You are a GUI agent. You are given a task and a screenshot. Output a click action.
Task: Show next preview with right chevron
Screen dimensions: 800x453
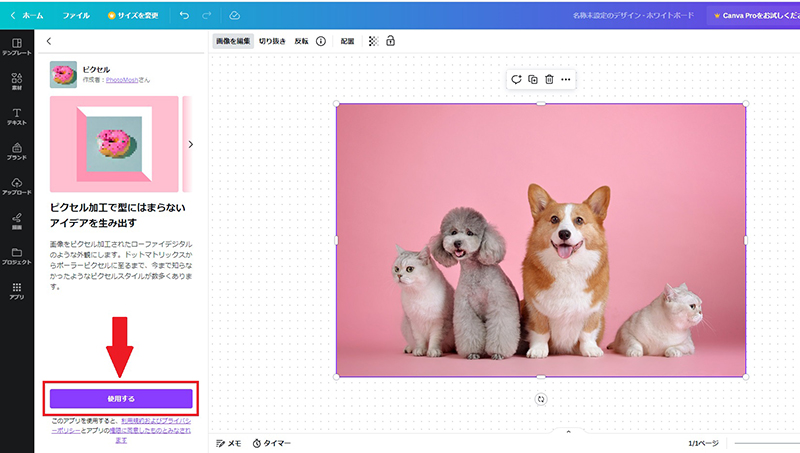tap(191, 144)
